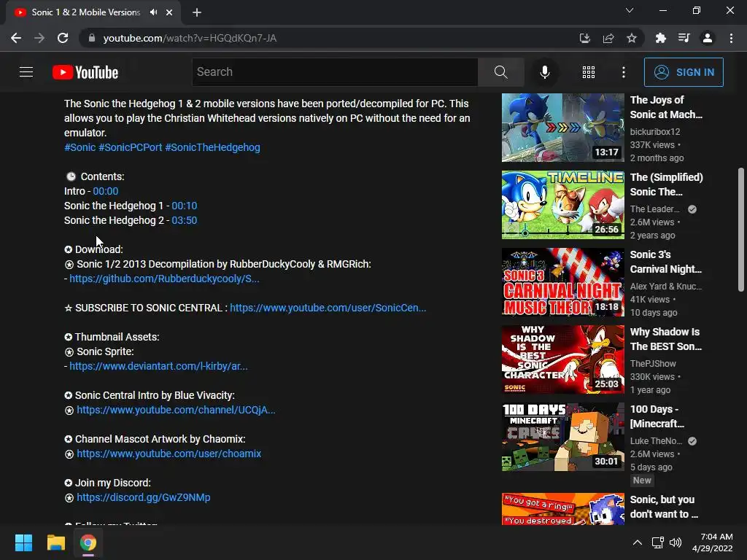Viewport: 747px width, 560px height.
Task: Go back with browser back arrow
Action: (16, 38)
